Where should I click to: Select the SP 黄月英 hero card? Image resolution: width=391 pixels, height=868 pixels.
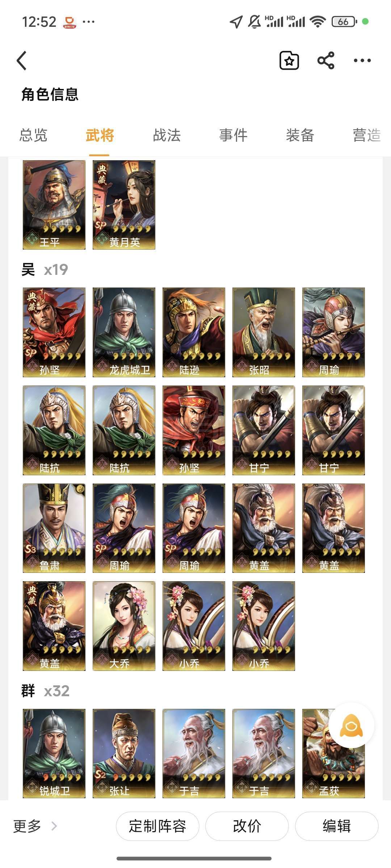(124, 205)
